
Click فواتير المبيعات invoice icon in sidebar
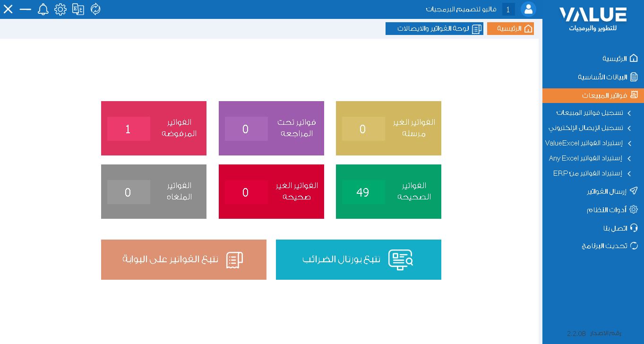[x=634, y=95]
